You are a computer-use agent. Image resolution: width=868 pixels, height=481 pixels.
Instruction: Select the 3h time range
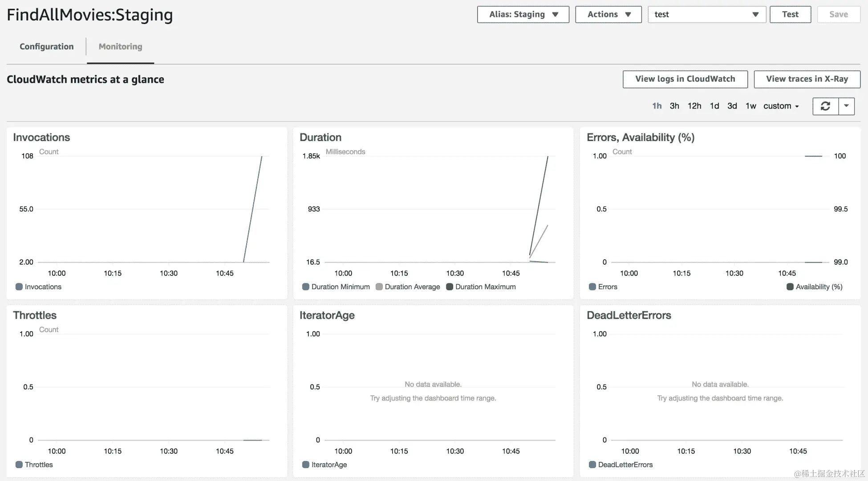[674, 106]
